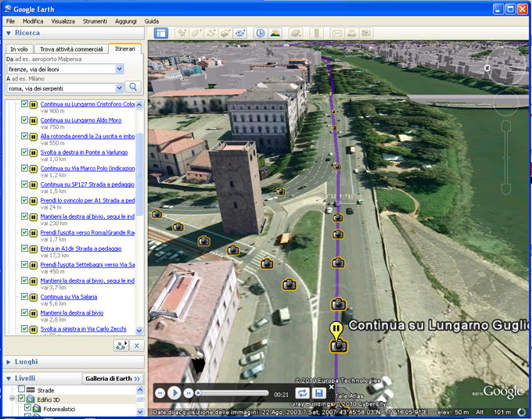Click the Add Placemark toolbar icon
Screen dimensions: 532x419
tap(182, 33)
